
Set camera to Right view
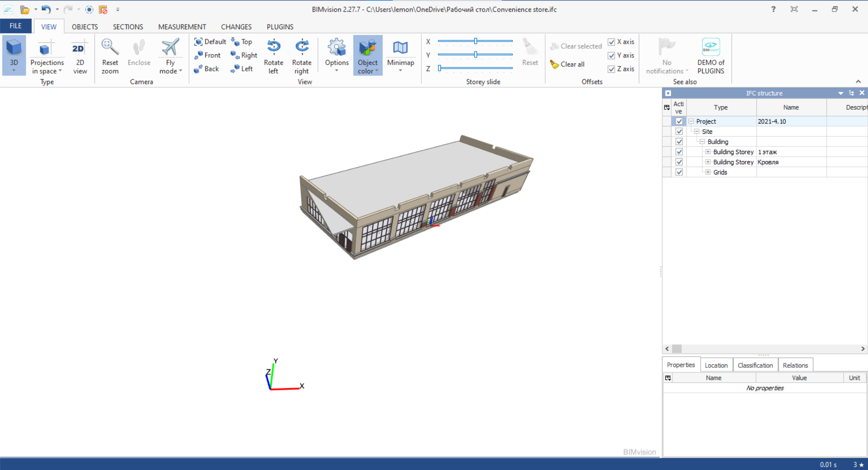[x=244, y=55]
